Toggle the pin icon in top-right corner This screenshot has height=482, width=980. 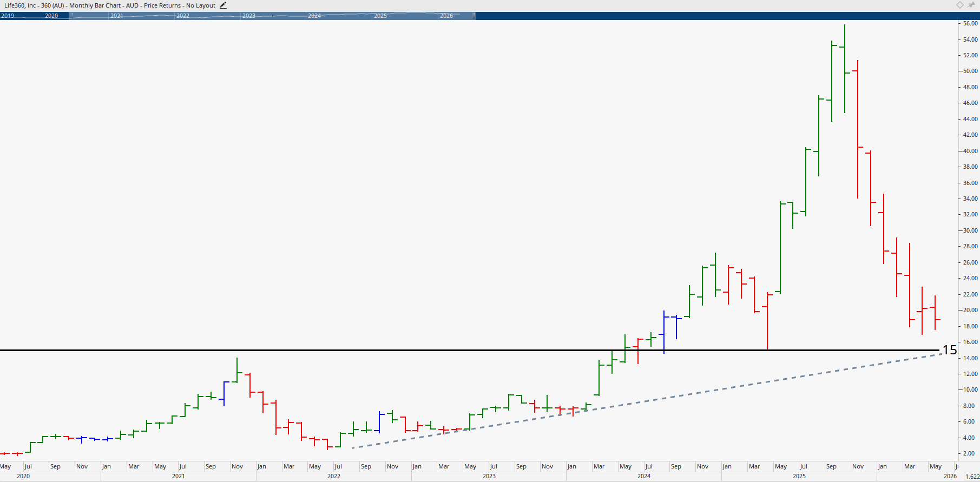[x=972, y=5]
